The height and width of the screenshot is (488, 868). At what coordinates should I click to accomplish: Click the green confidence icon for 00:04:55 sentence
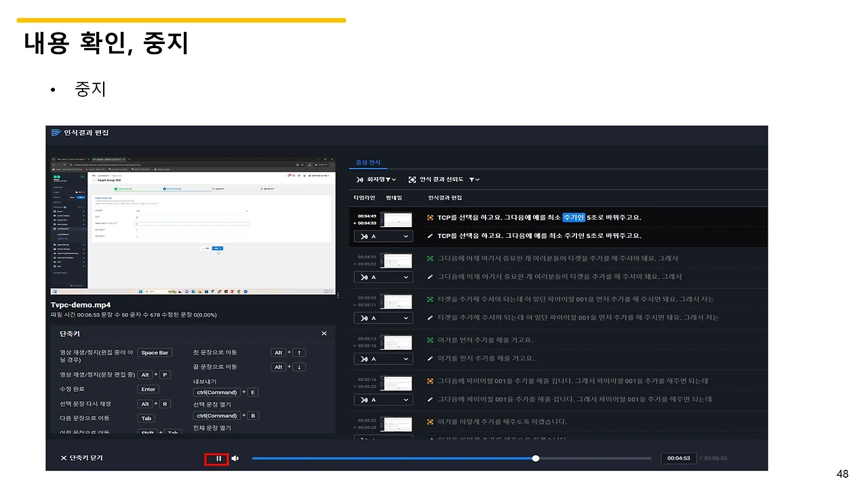(430, 258)
